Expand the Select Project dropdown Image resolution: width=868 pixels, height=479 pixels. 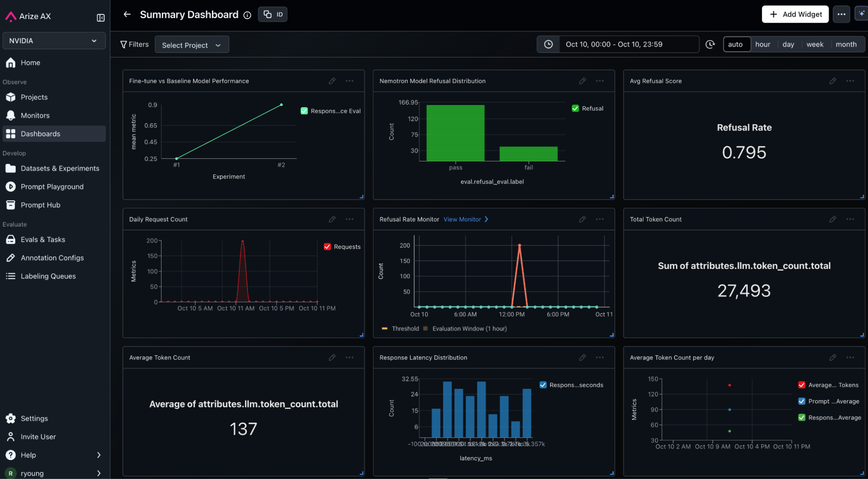tap(191, 45)
